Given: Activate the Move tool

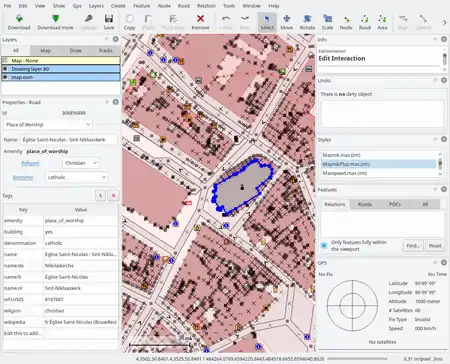Looking at the screenshot, I should click(287, 19).
